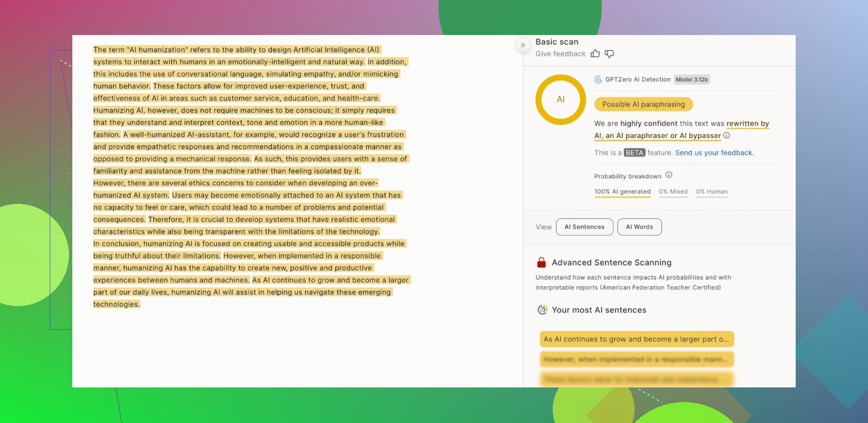
Task: Click the Possible AI paraphrasing badge
Action: [643, 104]
